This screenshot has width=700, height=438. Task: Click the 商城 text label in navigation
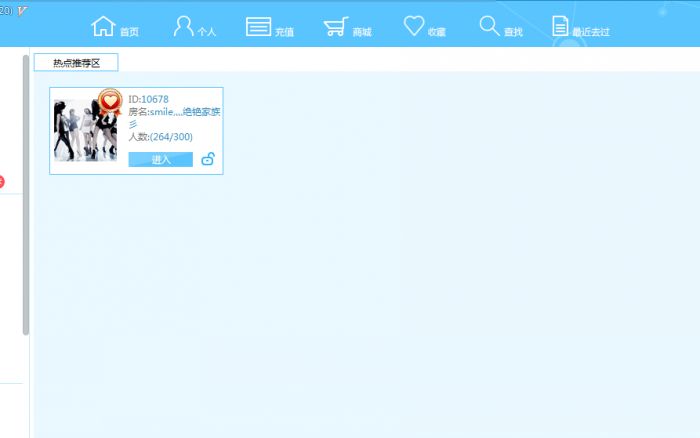tap(361, 32)
